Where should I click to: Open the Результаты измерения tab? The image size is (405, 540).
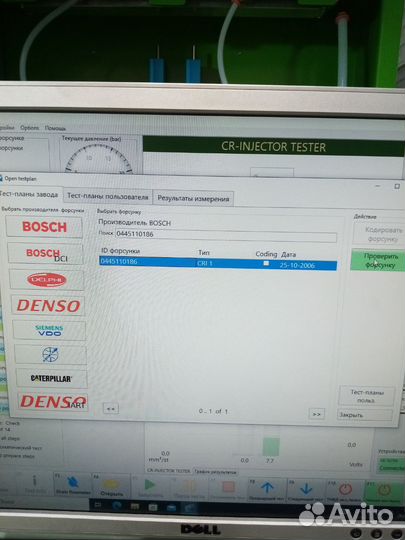[x=193, y=199]
